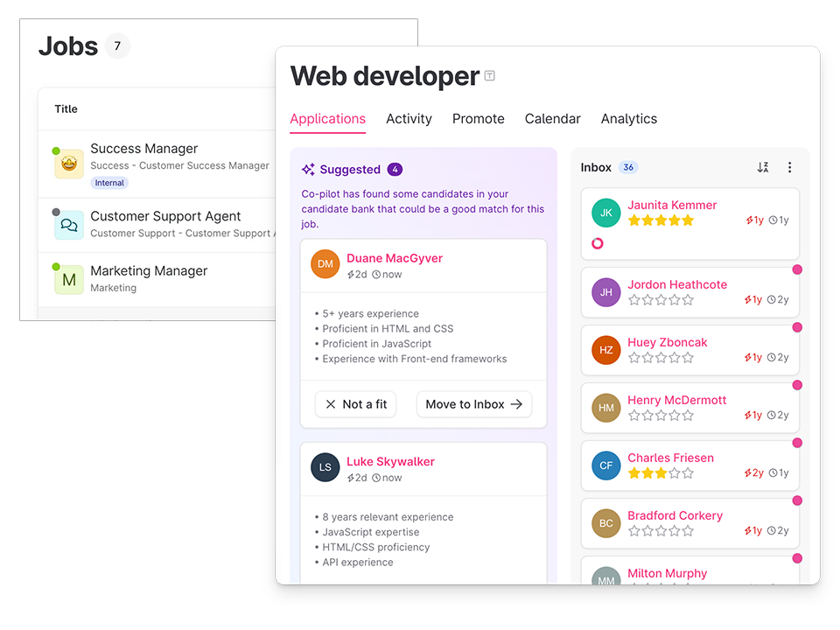Viewport: 840px width, 630px height.
Task: Open the Analytics tab
Action: [x=628, y=119]
